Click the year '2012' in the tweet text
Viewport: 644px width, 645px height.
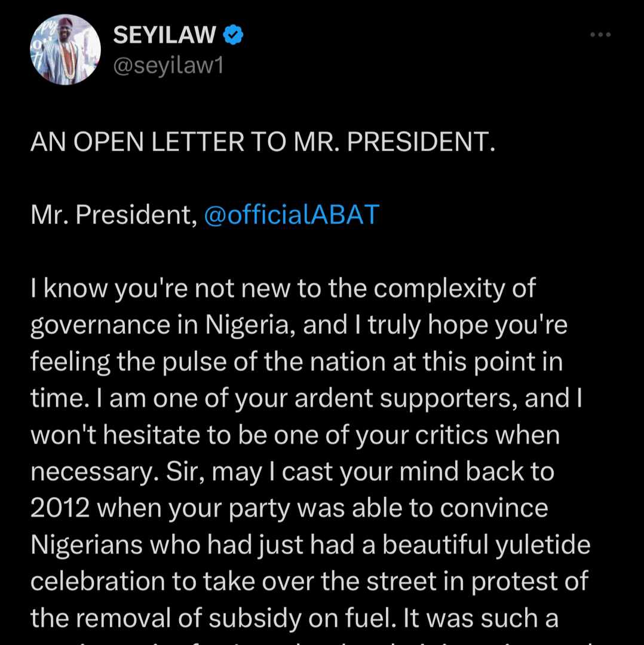tap(60, 509)
